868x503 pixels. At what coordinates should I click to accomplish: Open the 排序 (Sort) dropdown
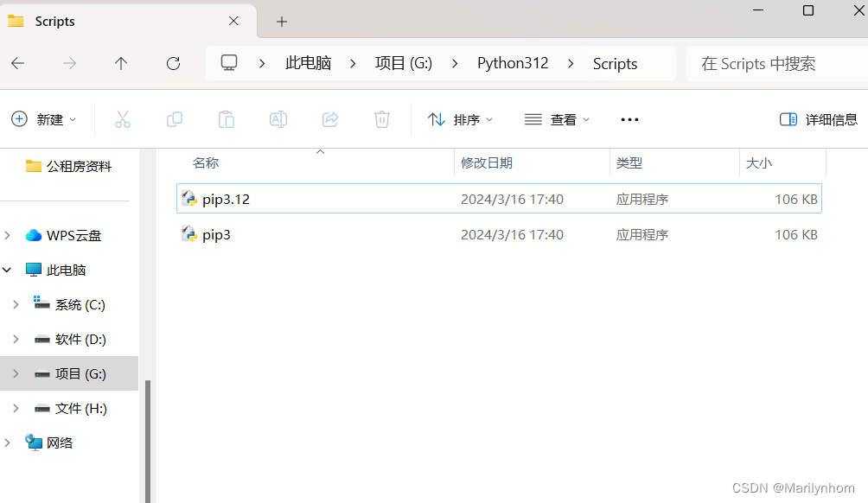pyautogui.click(x=460, y=119)
